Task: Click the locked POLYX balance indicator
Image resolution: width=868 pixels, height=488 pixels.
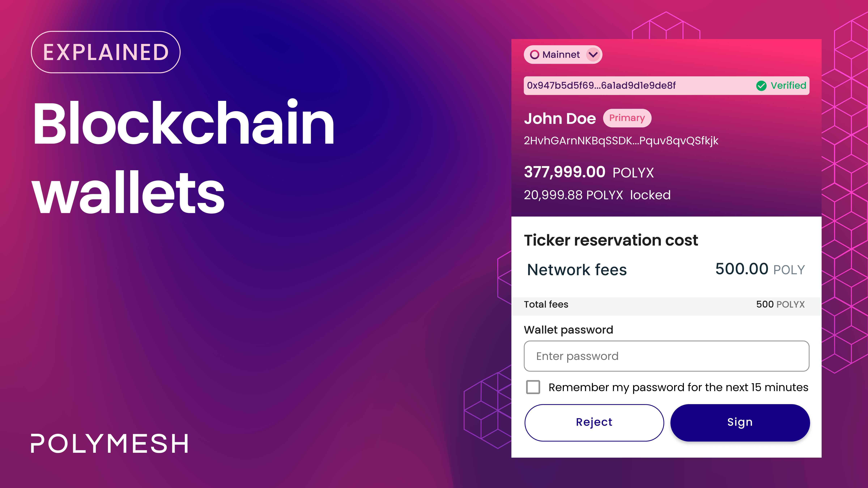Action: tap(596, 195)
